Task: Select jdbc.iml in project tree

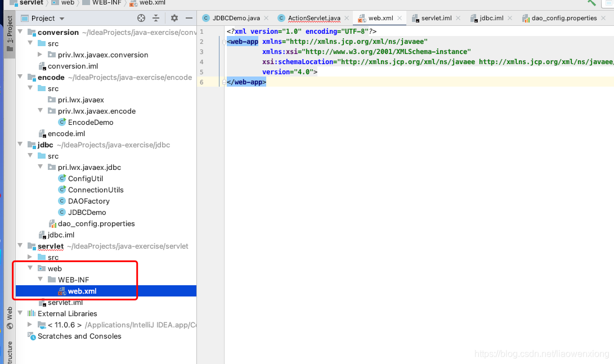Action: point(61,235)
